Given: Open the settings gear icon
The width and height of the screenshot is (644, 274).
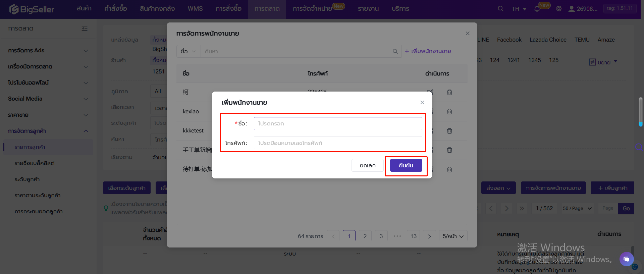Looking at the screenshot, I should pos(559,9).
